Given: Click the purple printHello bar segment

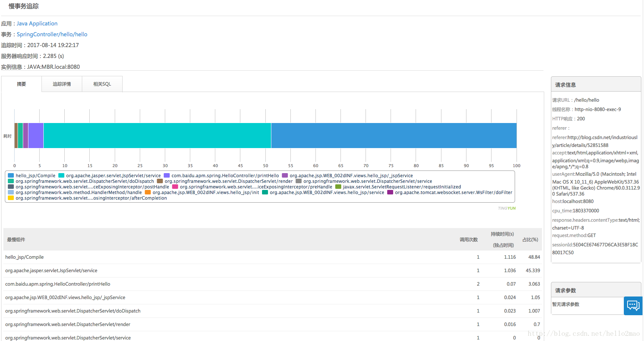Looking at the screenshot, I should 36,135.
